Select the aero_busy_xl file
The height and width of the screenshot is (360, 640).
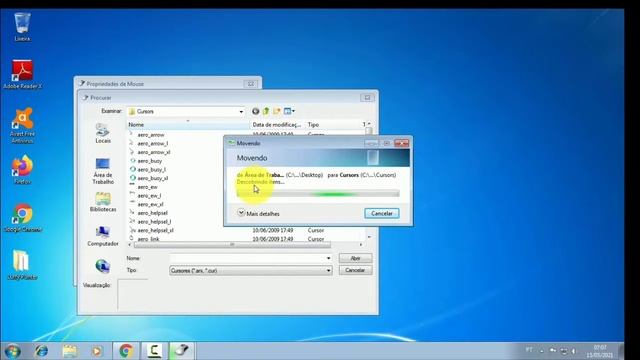tap(152, 178)
